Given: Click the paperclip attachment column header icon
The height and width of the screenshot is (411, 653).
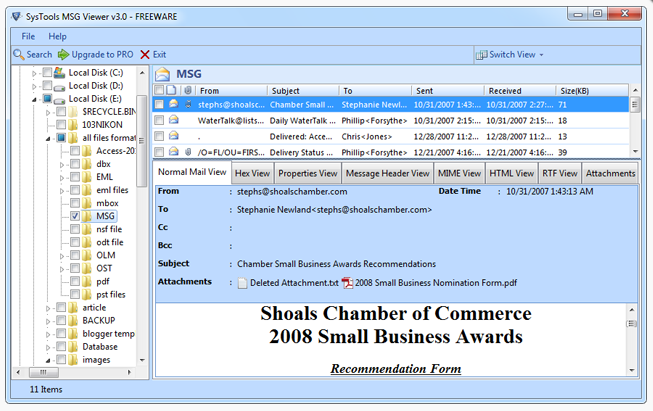Looking at the screenshot, I should point(188,90).
